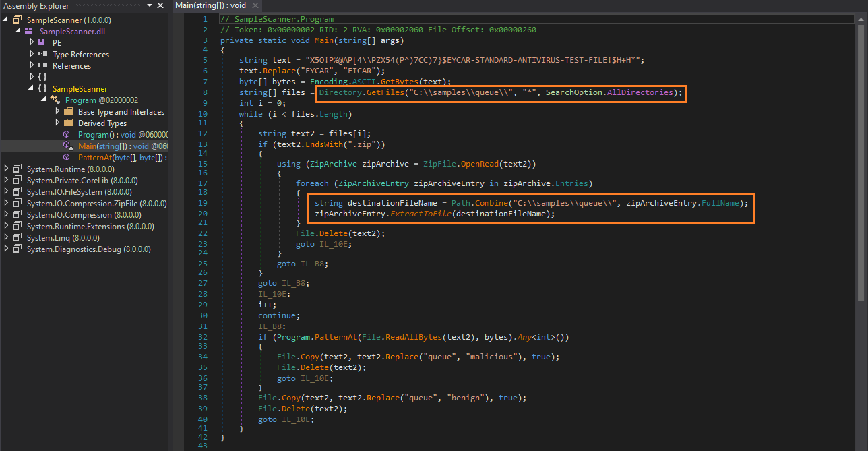Viewport: 868px width, 451px height.
Task: Click the SampleScanner (1.0.0.0) assembly icon
Action: [x=18, y=20]
